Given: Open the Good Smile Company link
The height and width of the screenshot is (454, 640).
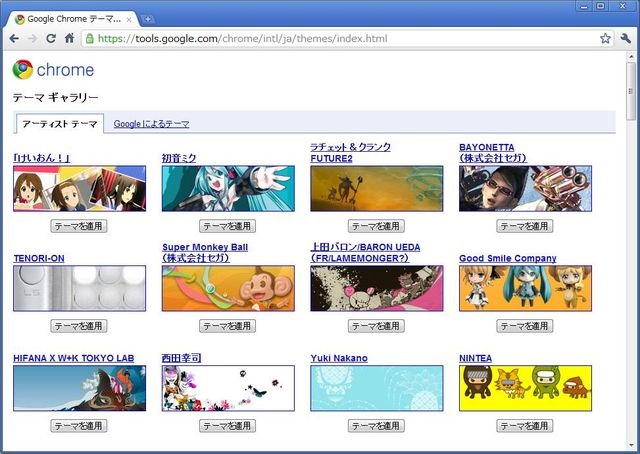Looking at the screenshot, I should 507,258.
